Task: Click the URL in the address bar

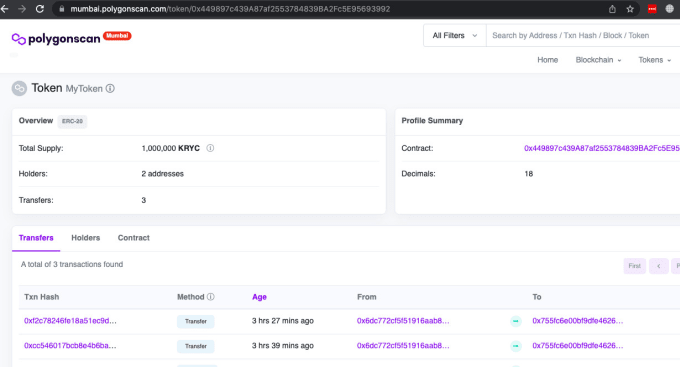Action: (x=230, y=9)
